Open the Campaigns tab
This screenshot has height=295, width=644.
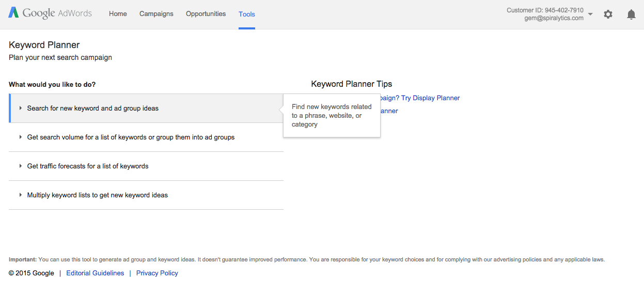pyautogui.click(x=156, y=14)
